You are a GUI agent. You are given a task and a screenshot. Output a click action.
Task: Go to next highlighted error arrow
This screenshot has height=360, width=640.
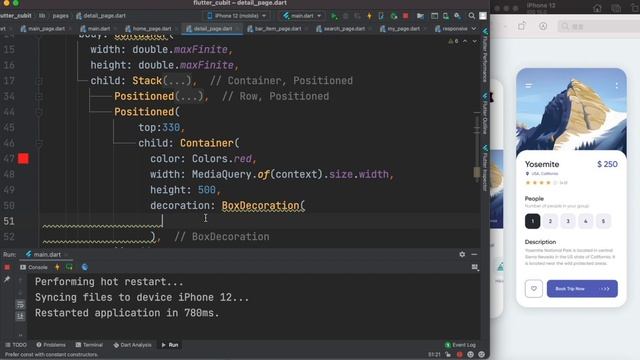point(474,41)
